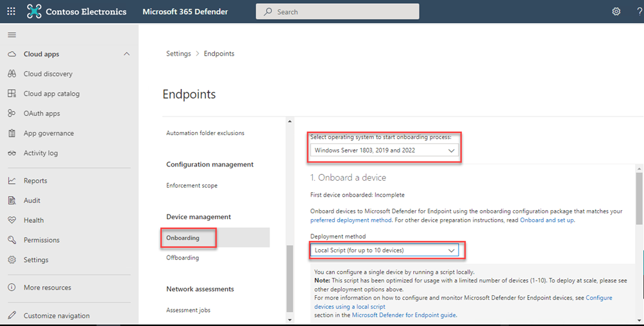
Task: Click settings list scrollbar up arrow
Action: [290, 122]
